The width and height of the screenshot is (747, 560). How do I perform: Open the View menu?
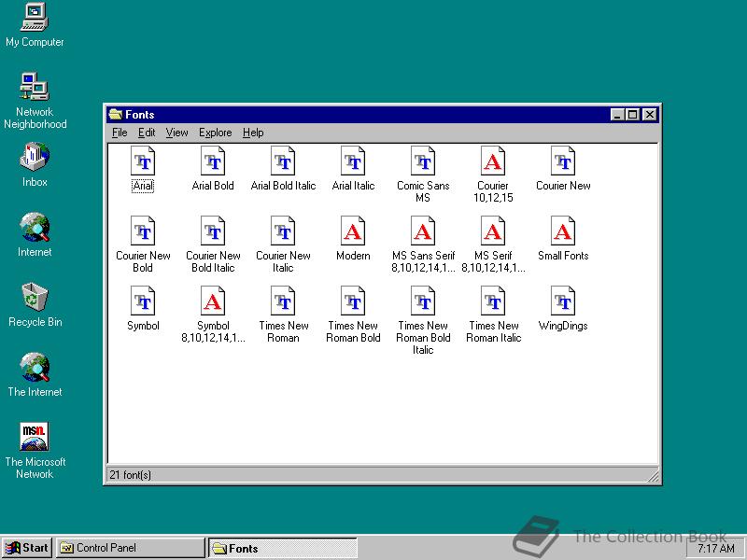tap(176, 133)
